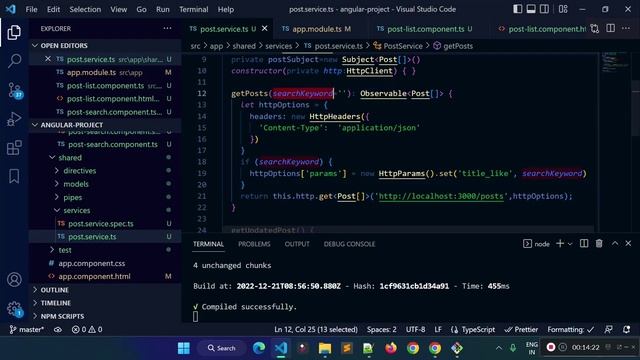Open notifications bell in status bar
The width and height of the screenshot is (640, 360).
pos(627,329)
